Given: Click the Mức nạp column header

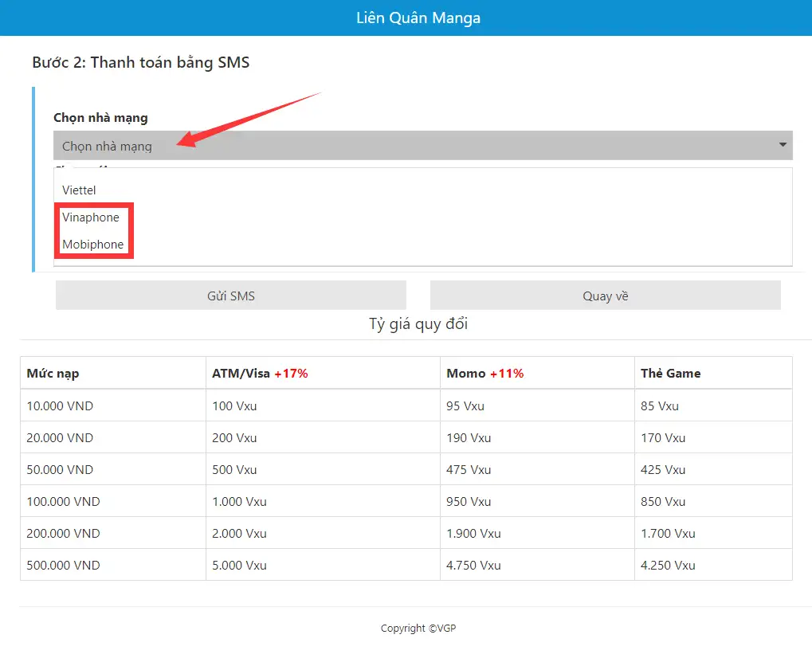Looking at the screenshot, I should pos(113,373).
